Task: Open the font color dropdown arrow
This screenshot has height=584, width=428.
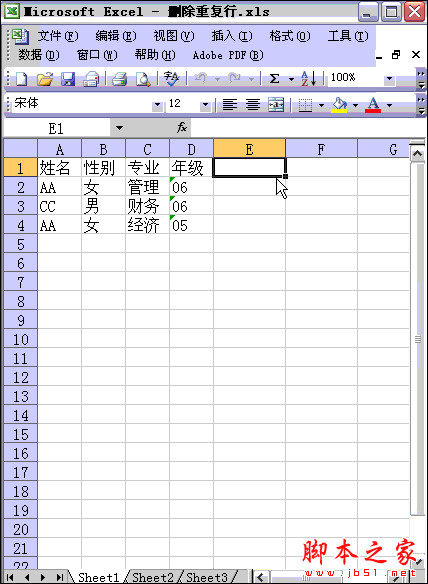Action: pos(390,105)
